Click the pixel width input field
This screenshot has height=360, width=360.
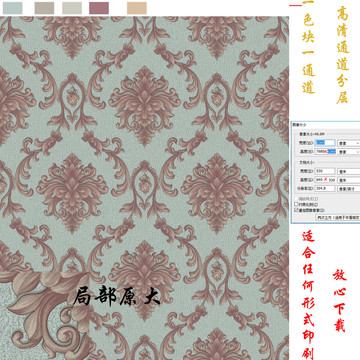click(x=325, y=143)
